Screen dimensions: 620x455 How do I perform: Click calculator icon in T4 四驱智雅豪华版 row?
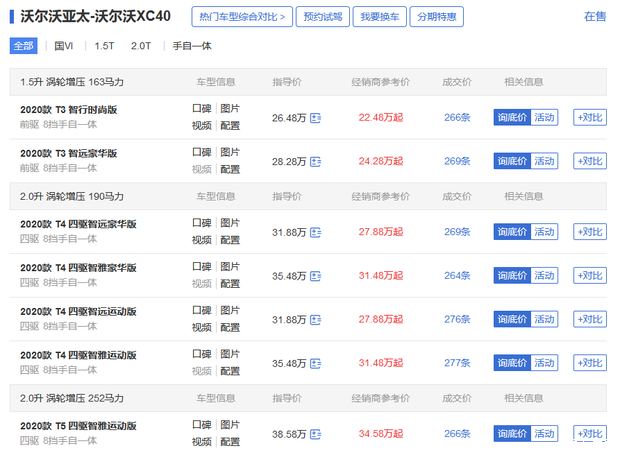[x=315, y=276]
